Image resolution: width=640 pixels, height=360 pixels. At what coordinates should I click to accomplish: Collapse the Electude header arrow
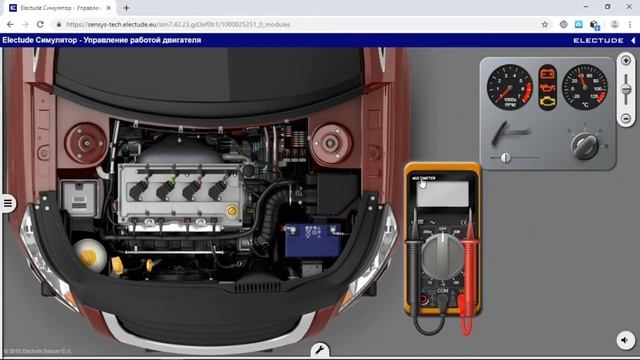(x=633, y=40)
